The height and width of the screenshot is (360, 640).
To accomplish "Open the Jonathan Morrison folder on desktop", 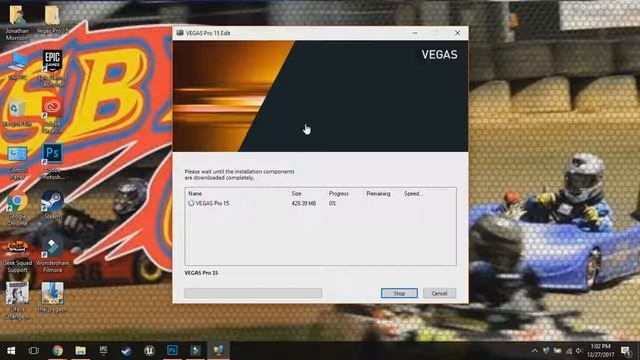I will coord(18,23).
